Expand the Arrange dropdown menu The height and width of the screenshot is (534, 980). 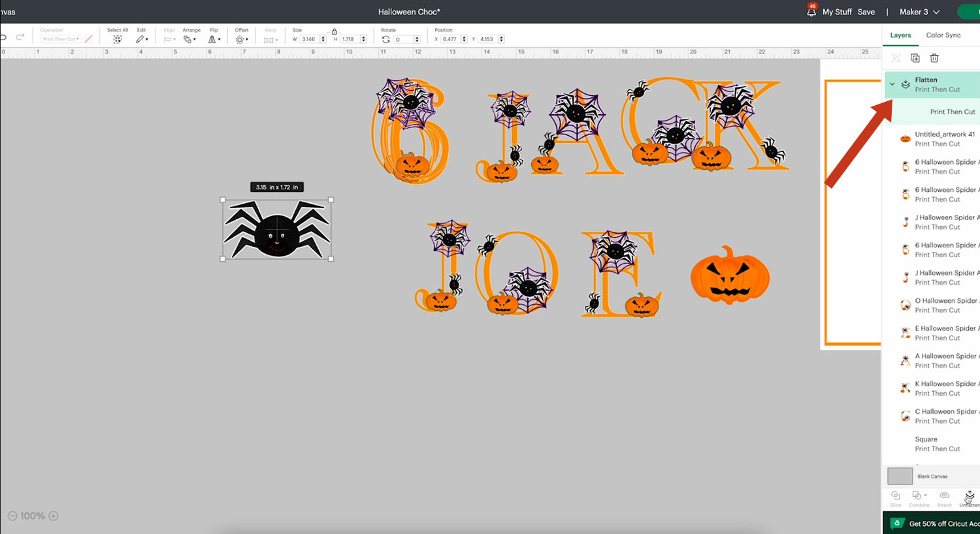(189, 39)
